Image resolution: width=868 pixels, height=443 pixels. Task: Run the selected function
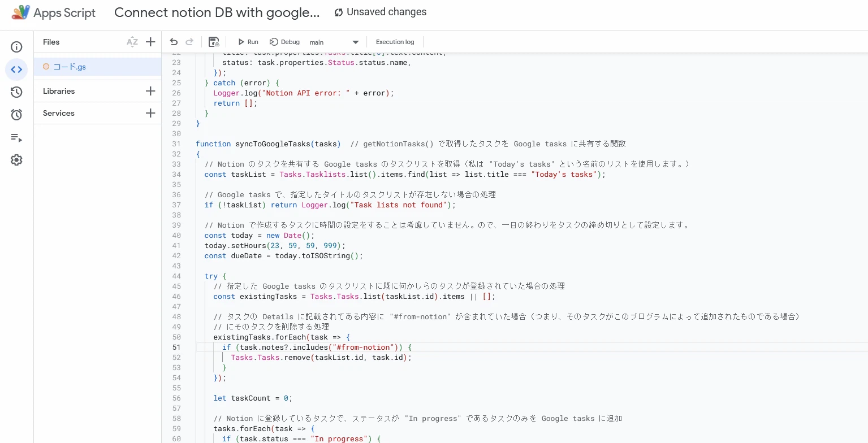pos(248,42)
